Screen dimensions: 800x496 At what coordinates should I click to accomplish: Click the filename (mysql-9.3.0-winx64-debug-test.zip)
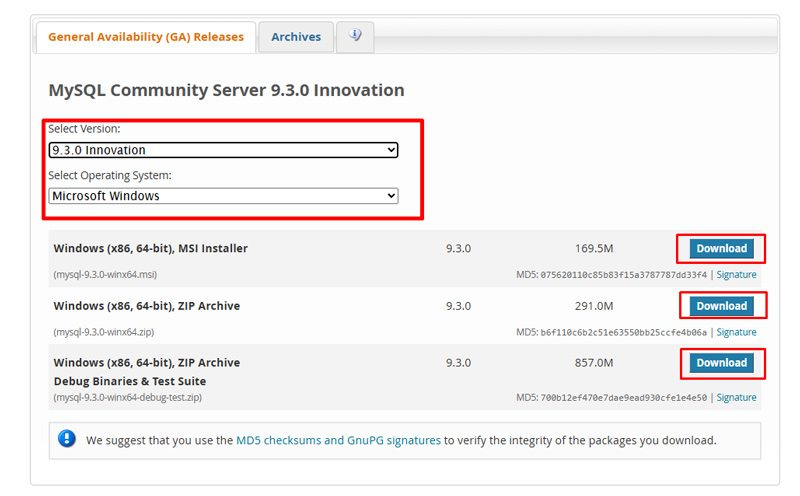pyautogui.click(x=128, y=398)
